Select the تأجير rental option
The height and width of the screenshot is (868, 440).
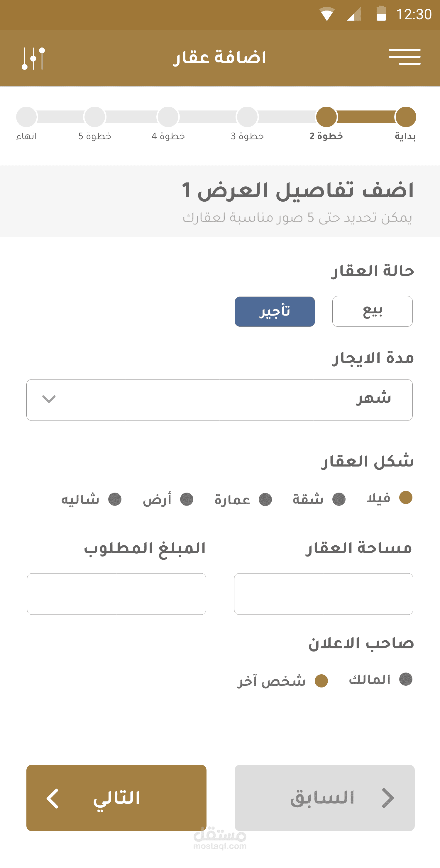275,311
